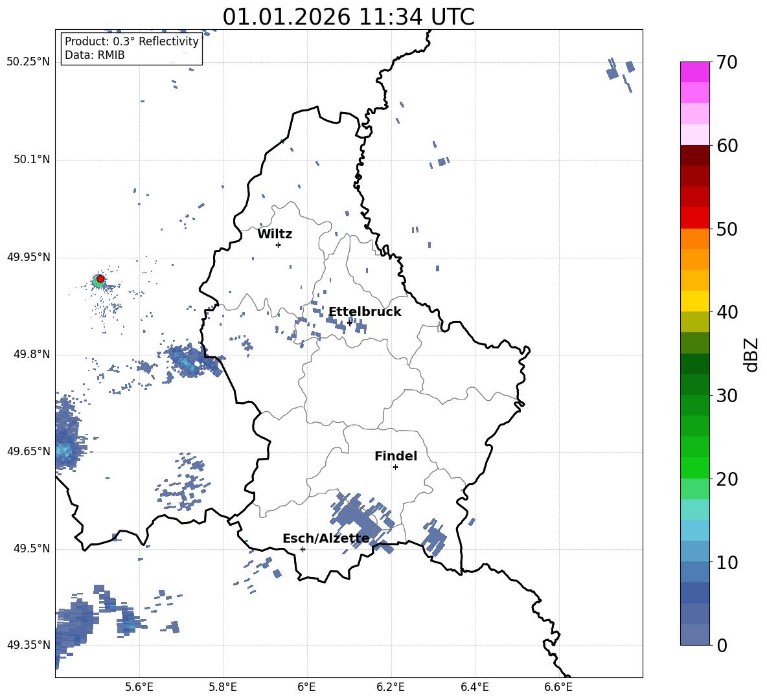767x700 pixels.
Task: Click the 49.35°N latitude label
Action: coord(29,645)
